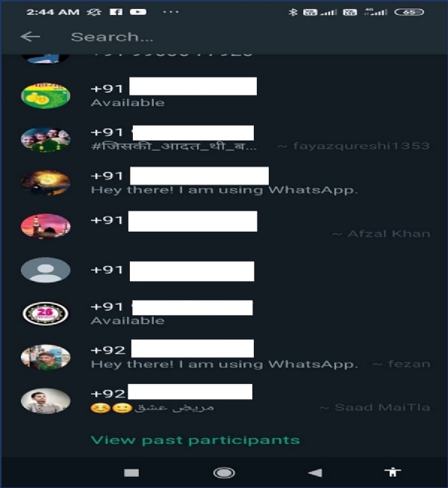This screenshot has height=488, width=448.
Task: Click View past participants link
Action: click(195, 440)
